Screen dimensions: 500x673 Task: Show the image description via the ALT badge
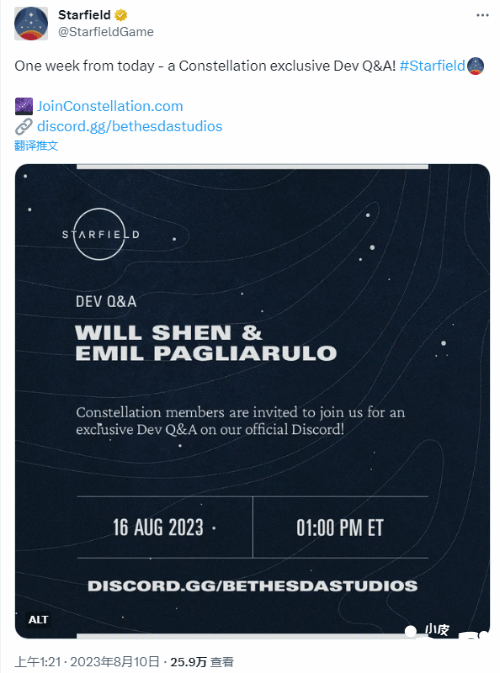tap(38, 620)
